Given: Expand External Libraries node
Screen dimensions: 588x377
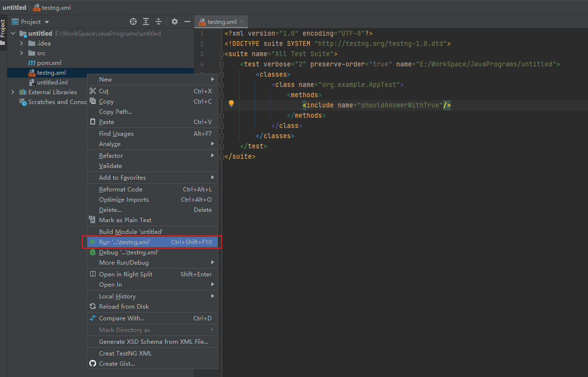Looking at the screenshot, I should click(x=13, y=92).
